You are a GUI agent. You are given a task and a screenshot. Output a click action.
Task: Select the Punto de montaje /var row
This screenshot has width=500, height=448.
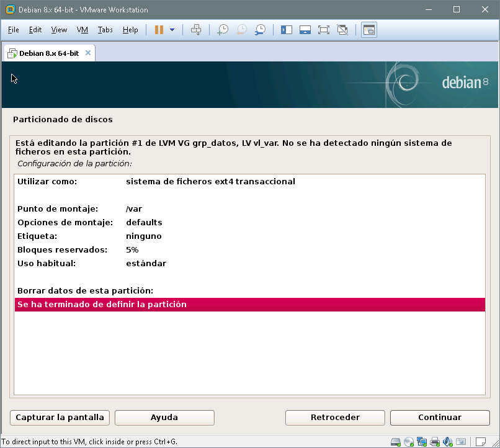click(x=249, y=209)
